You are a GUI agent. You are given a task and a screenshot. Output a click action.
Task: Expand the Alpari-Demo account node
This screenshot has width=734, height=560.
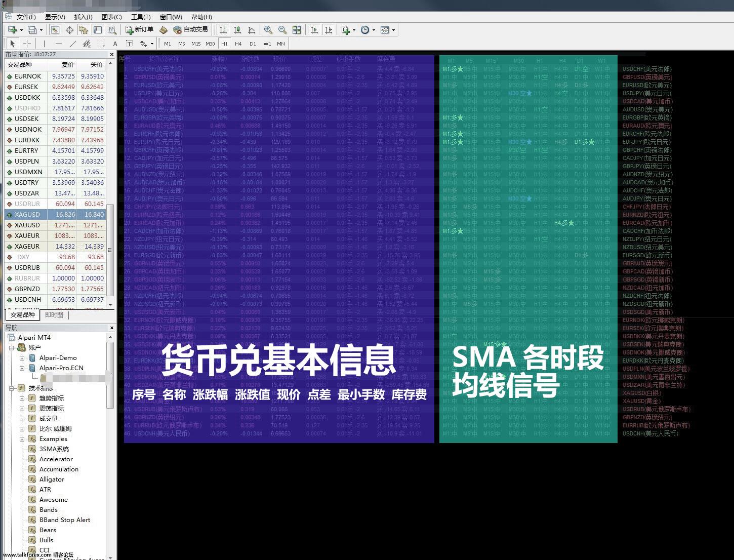tap(22, 358)
